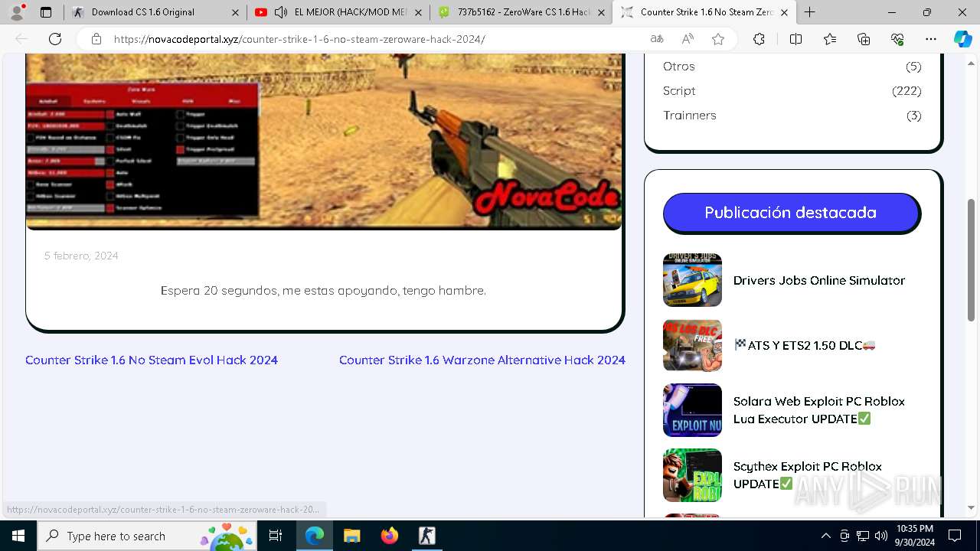Image resolution: width=980 pixels, height=551 pixels.
Task: Open Solara Web Exploit thumbnail
Action: pos(692,410)
